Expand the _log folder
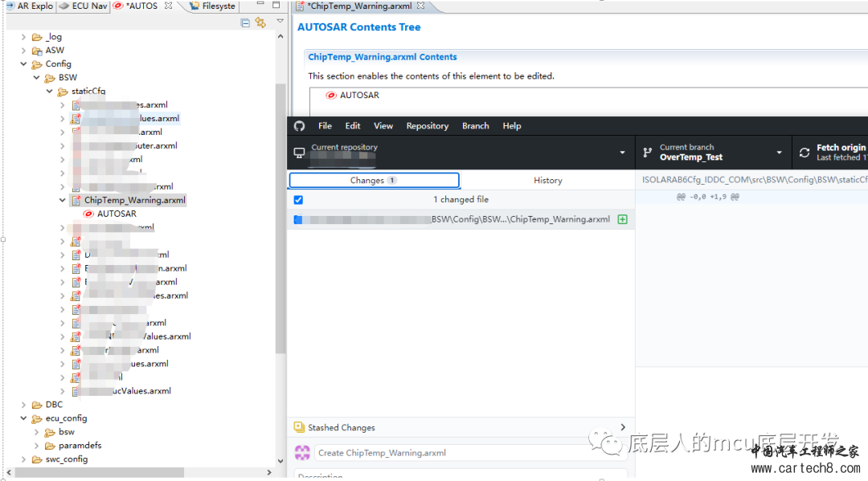This screenshot has height=481, width=868. coord(23,37)
